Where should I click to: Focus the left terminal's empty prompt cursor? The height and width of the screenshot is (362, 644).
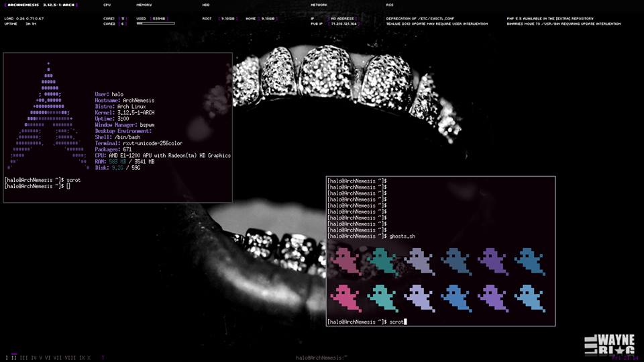[68, 186]
